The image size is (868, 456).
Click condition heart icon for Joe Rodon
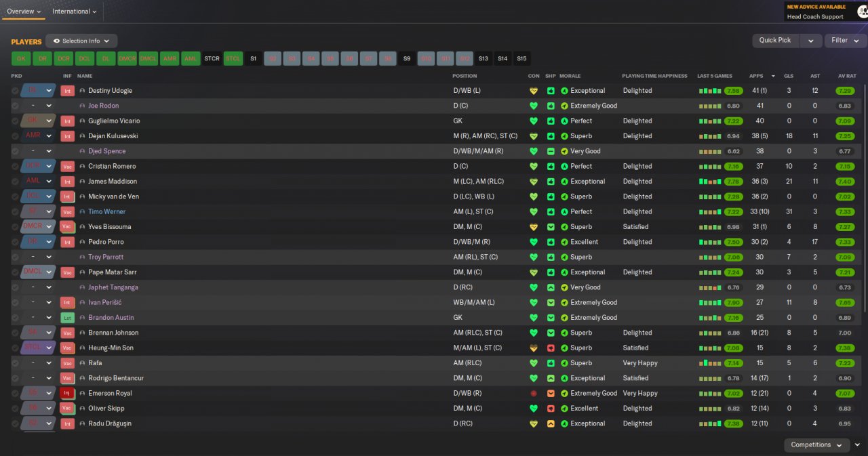(534, 106)
